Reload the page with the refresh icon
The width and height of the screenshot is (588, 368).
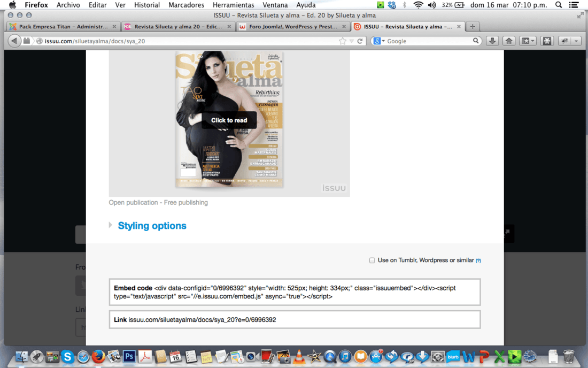(x=360, y=41)
